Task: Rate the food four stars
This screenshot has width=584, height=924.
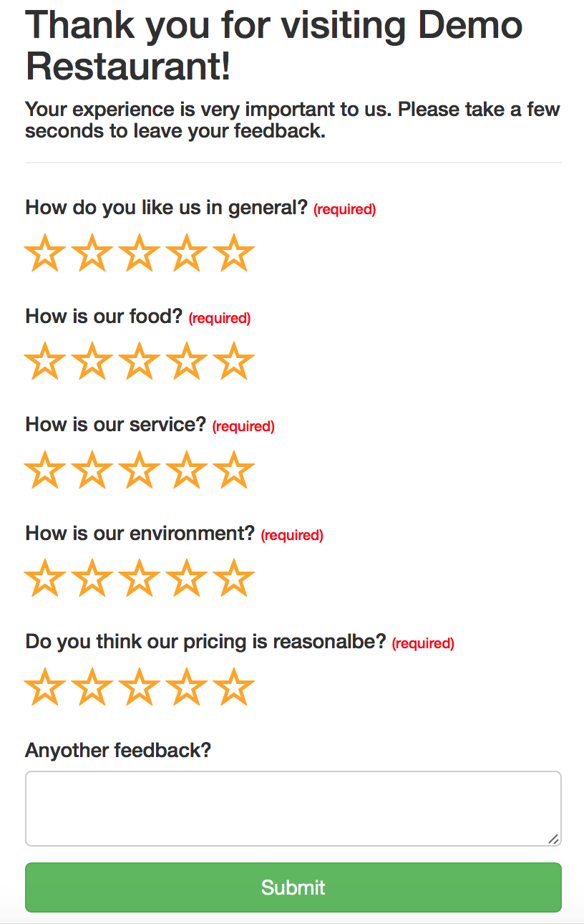Action: (187, 362)
